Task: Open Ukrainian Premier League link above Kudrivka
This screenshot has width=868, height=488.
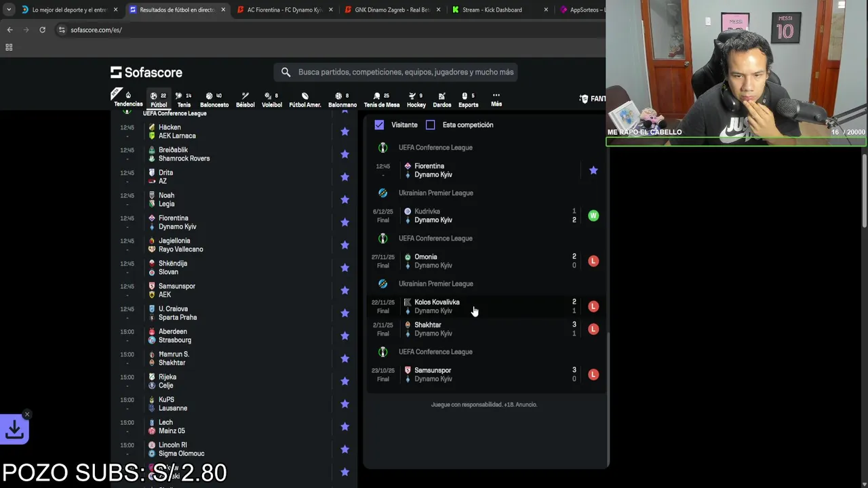Action: [436, 192]
